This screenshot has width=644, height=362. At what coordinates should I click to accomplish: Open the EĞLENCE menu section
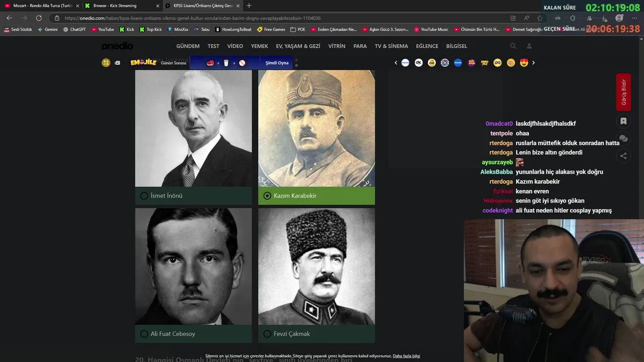point(427,46)
